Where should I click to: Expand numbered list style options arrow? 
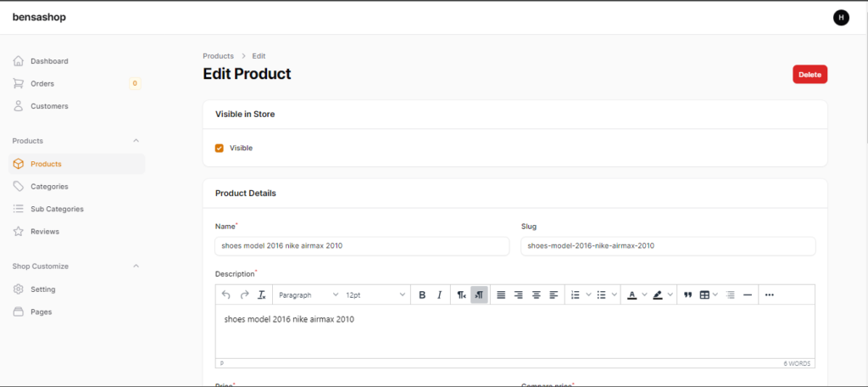(x=588, y=295)
